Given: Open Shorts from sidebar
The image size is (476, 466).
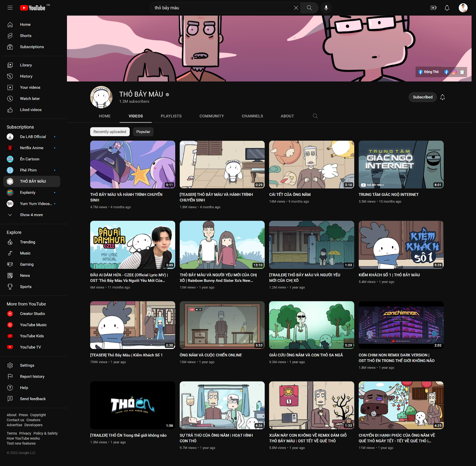Looking at the screenshot, I should 32,36.
